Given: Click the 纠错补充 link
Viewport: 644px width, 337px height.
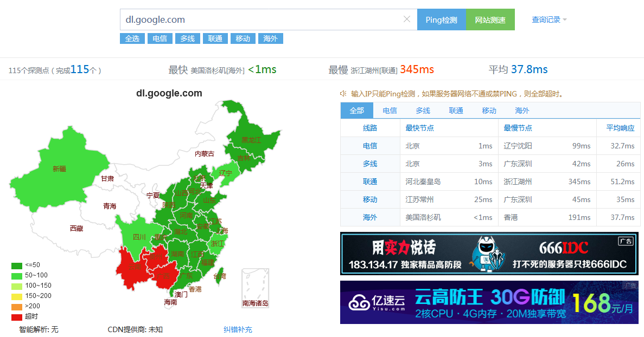Looking at the screenshot, I should tap(238, 329).
